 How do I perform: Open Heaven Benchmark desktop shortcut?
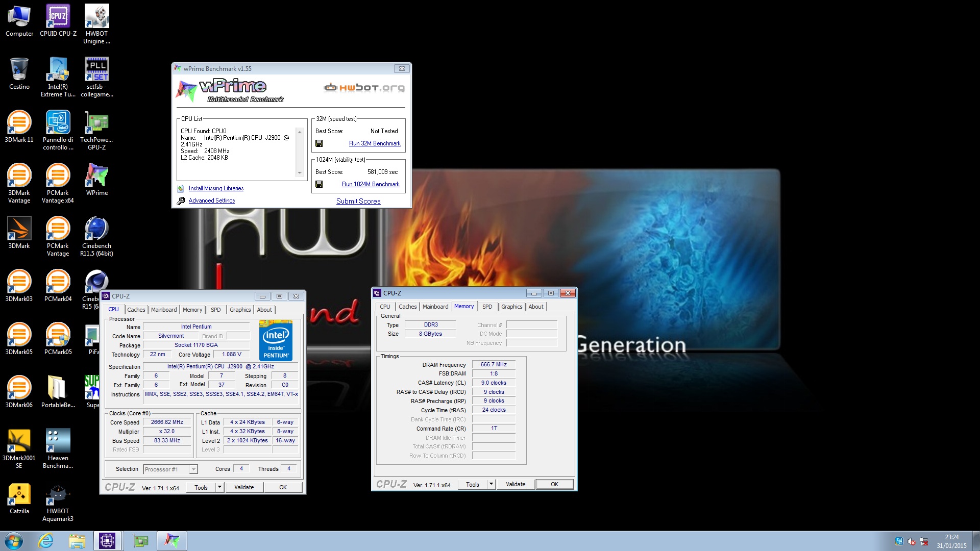tap(58, 448)
